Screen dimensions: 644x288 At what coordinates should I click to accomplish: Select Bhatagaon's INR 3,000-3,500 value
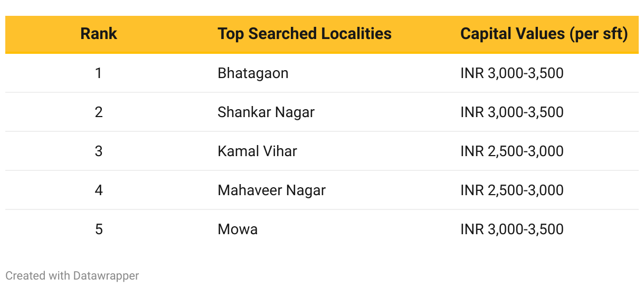point(512,73)
